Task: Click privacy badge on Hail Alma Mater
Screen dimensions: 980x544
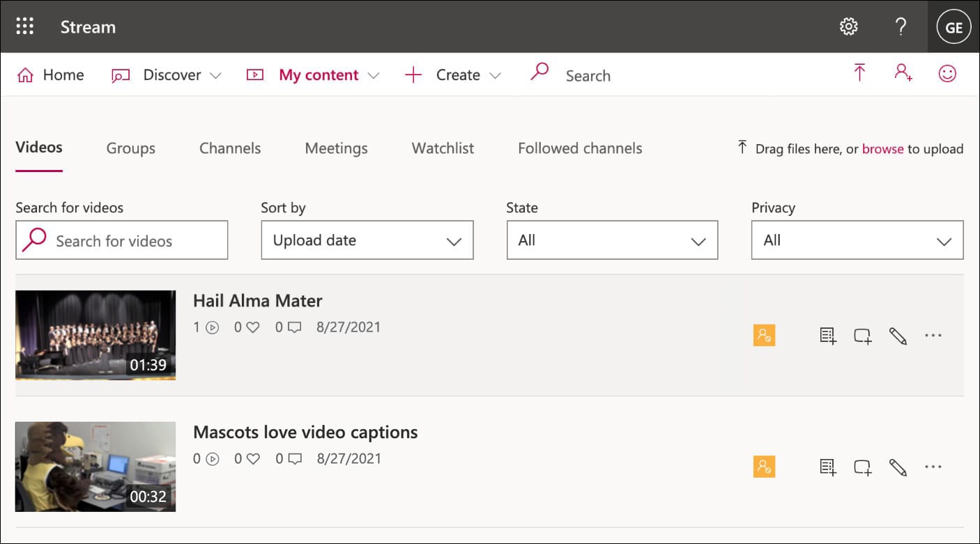Action: 764,336
